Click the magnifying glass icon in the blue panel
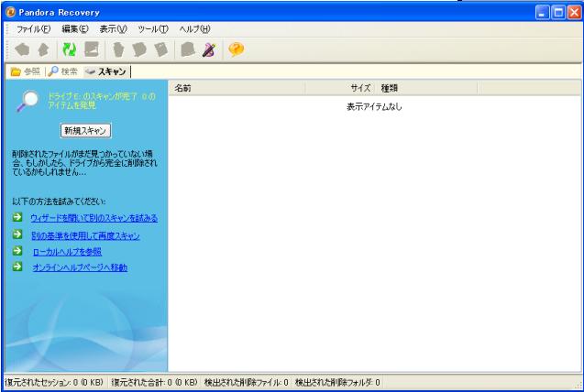This screenshot has width=584, height=392. 28,101
